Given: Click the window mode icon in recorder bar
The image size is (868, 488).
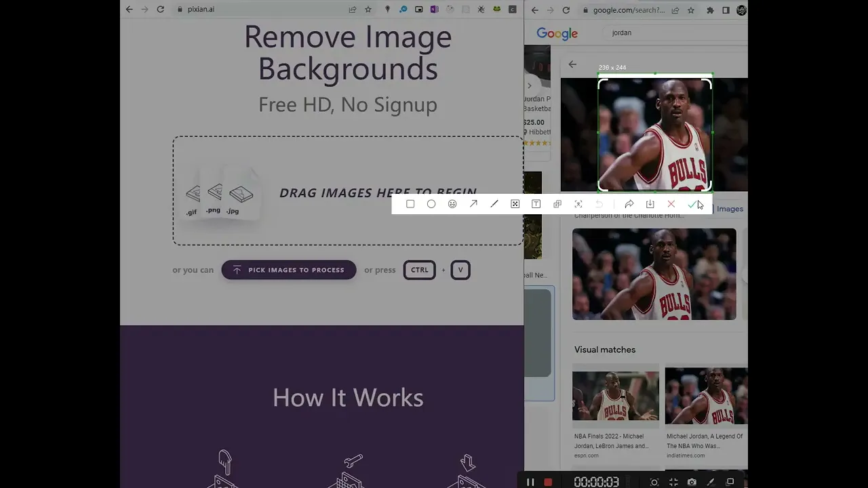Looking at the screenshot, I should click(x=730, y=482).
